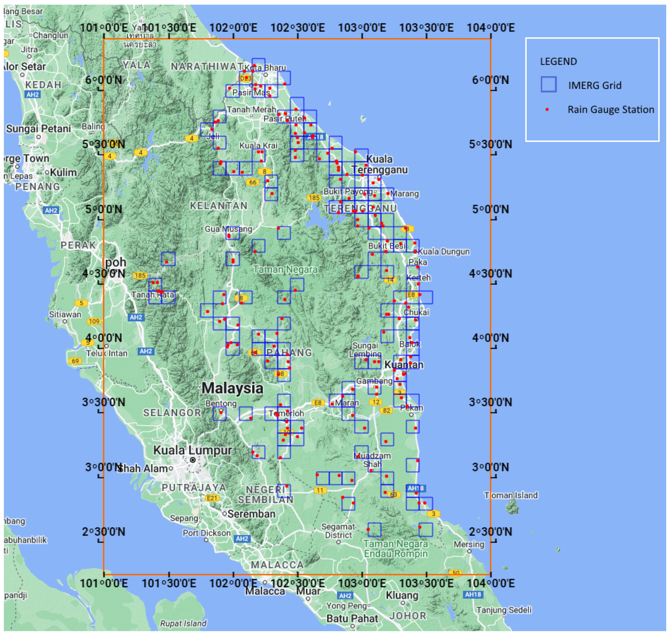
Task: Click the route 66 road shield
Action: (253, 182)
